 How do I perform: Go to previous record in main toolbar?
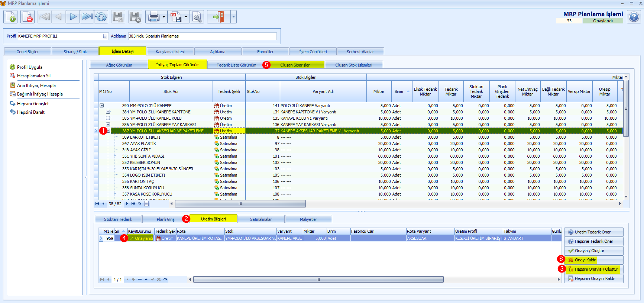[x=58, y=17]
